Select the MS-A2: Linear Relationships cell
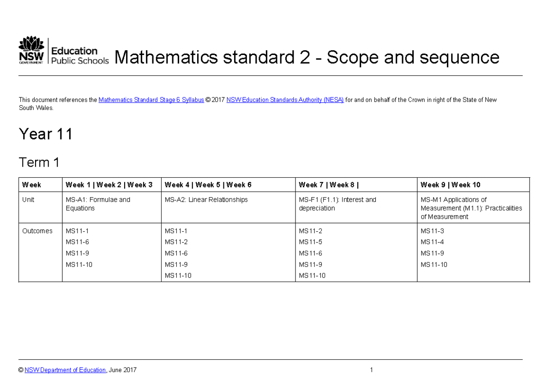Image resolution: width=554 pixels, height=392 pixels. [206, 199]
